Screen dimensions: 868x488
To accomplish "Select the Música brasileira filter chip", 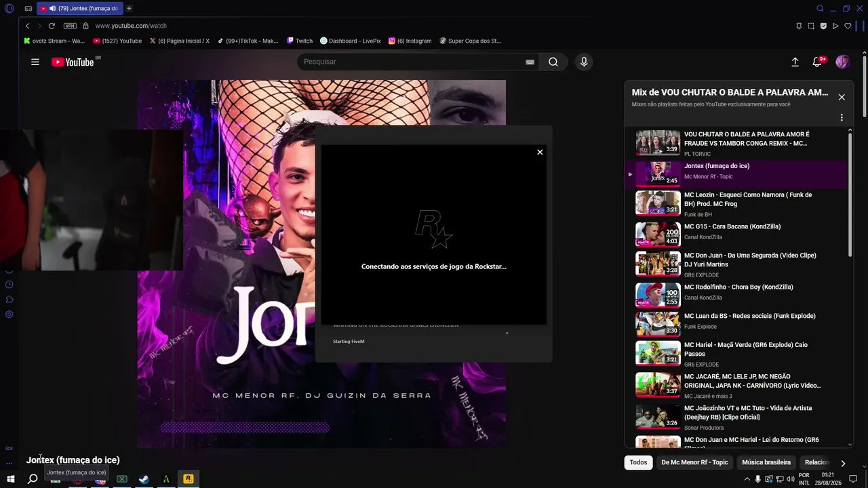I will [766, 462].
